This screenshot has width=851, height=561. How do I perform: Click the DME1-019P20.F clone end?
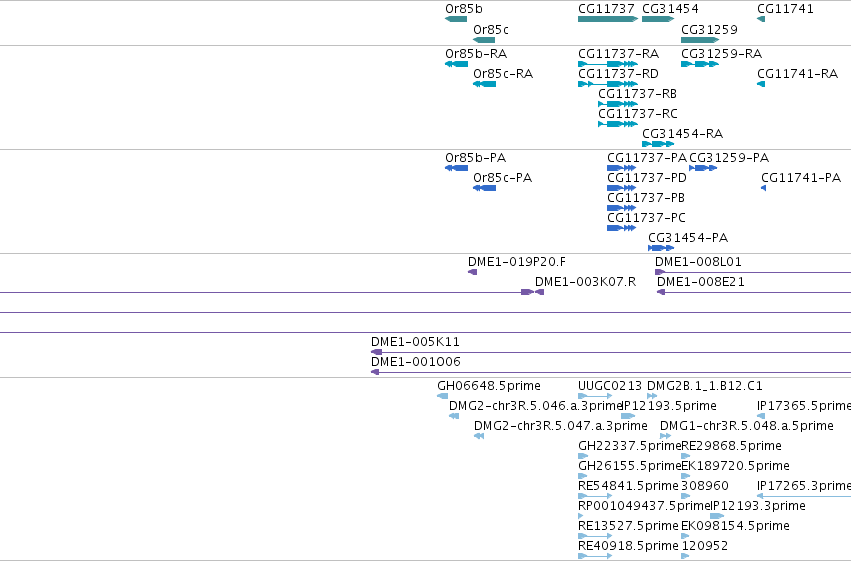473,272
